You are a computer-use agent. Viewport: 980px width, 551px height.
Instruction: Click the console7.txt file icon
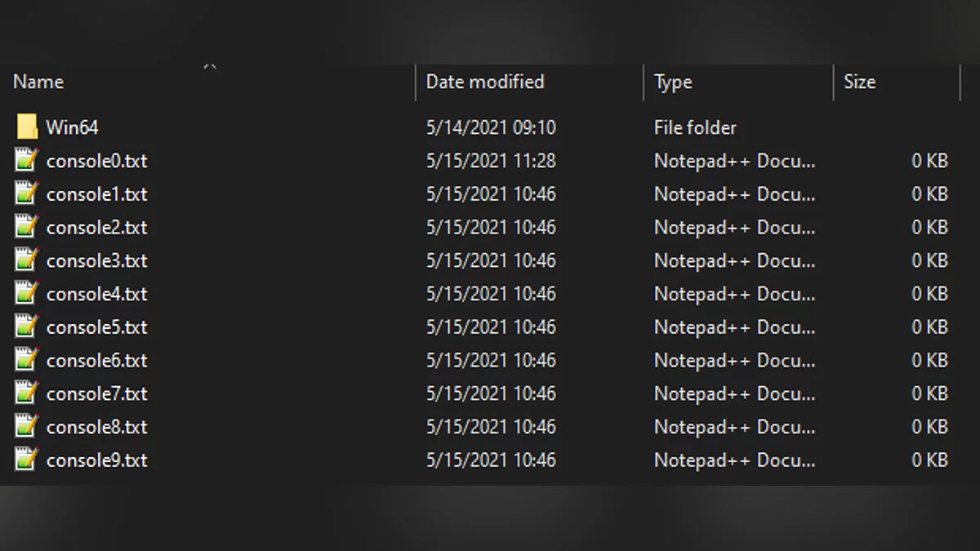[27, 393]
